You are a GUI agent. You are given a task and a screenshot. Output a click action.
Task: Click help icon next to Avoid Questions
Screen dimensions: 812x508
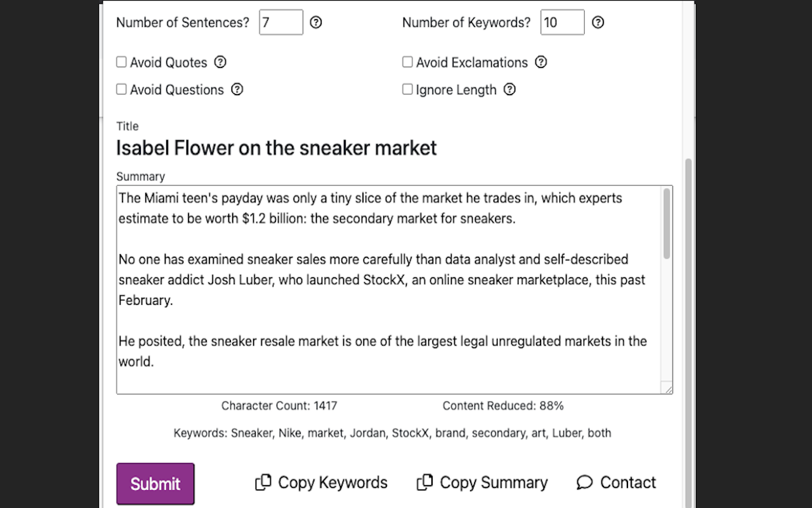tap(237, 90)
